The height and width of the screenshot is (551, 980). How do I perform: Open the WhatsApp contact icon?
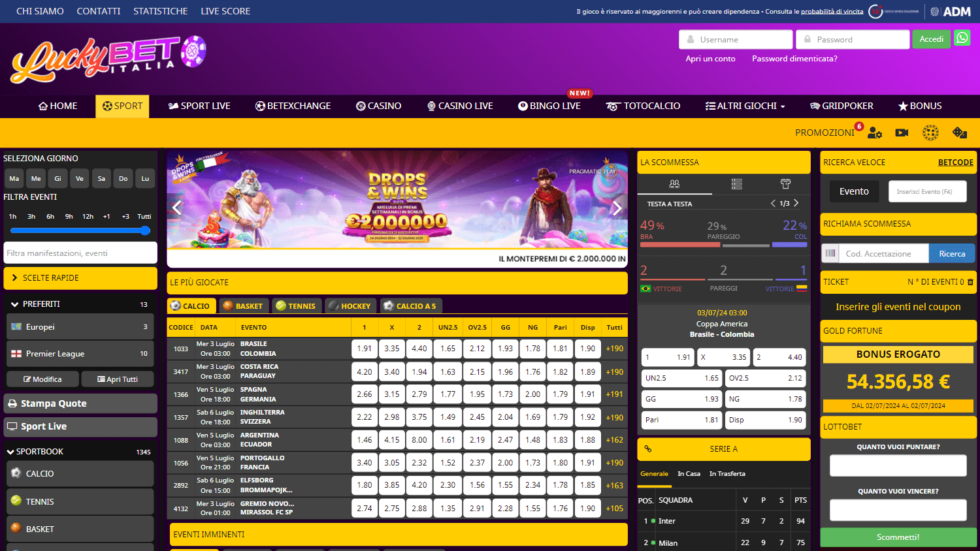pyautogui.click(x=962, y=39)
